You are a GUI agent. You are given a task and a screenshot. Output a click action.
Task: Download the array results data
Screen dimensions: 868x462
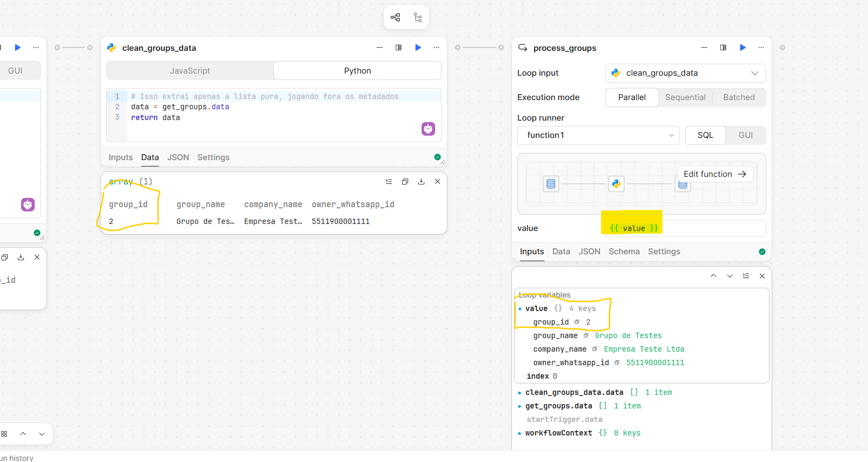coord(421,182)
